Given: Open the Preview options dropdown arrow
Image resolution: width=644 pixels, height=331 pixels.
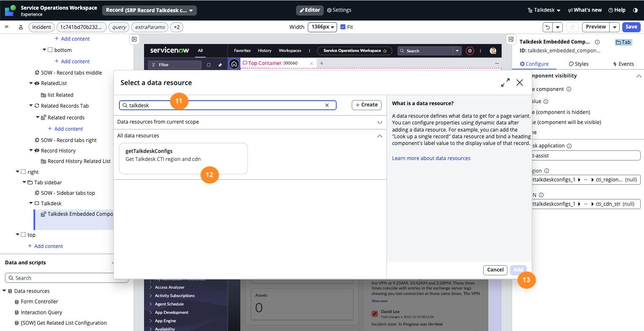Looking at the screenshot, I should coord(615,27).
